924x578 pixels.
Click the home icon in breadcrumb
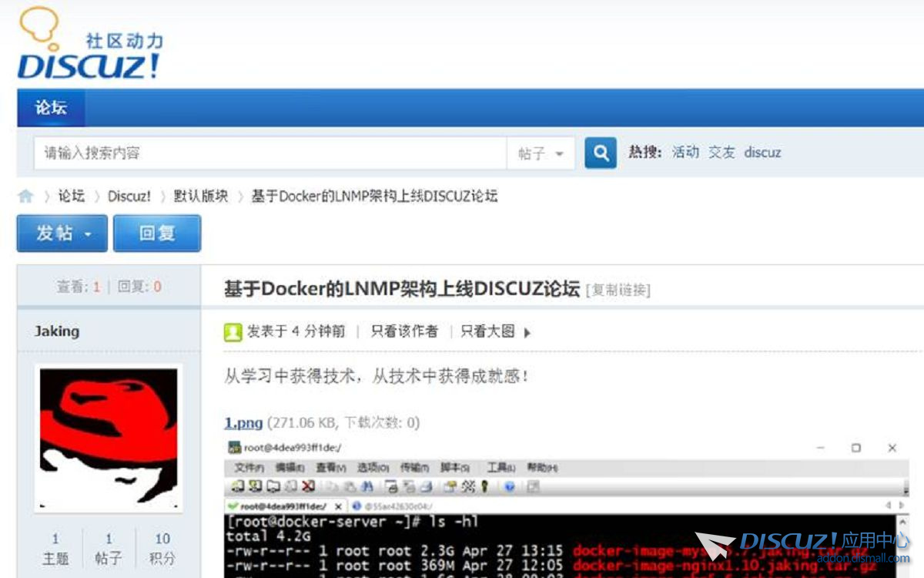click(x=26, y=197)
